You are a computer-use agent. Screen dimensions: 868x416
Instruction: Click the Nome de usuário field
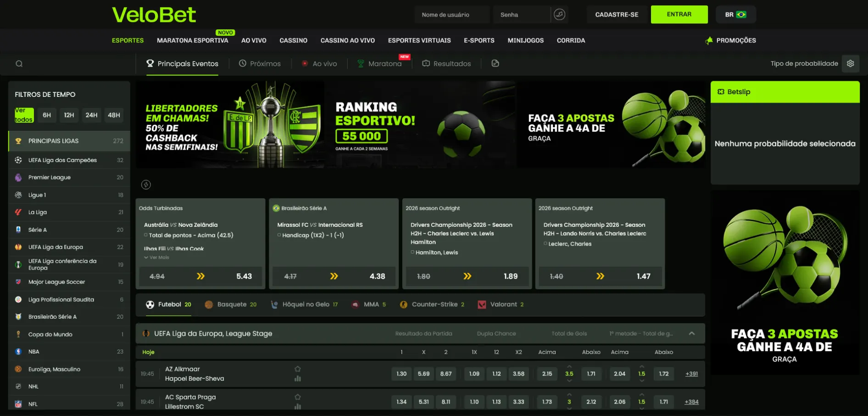point(452,15)
